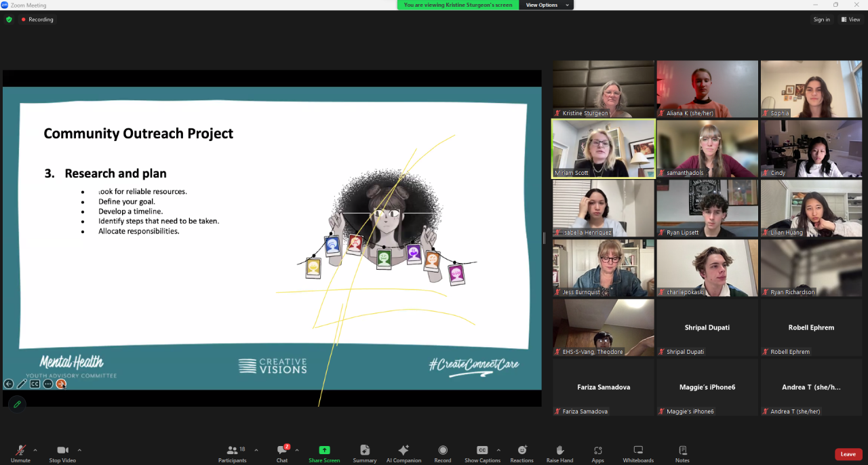Launch the AI Companion
The width and height of the screenshot is (868, 465).
coord(403,453)
